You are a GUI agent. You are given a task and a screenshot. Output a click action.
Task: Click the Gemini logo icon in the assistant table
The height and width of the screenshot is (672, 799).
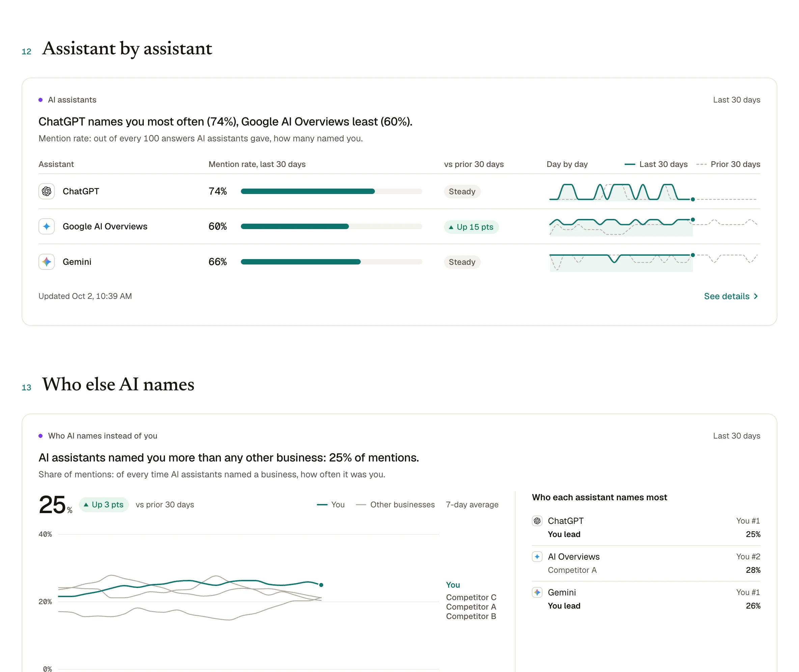pyautogui.click(x=47, y=262)
